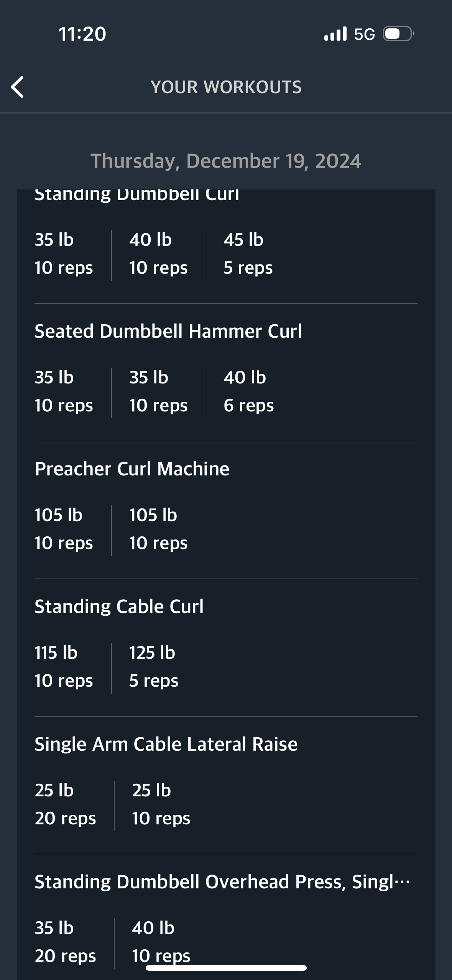
Task: Select the 125 lb 5 reps cable curl set
Action: (x=154, y=667)
